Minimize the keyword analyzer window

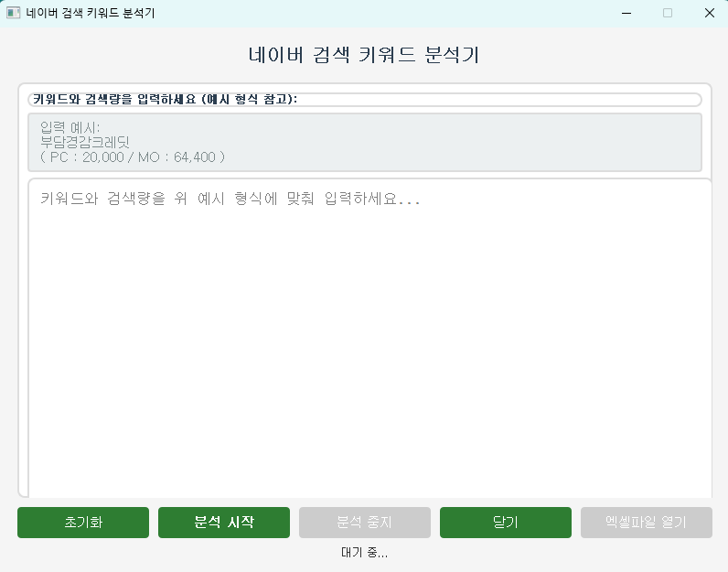pyautogui.click(x=626, y=13)
